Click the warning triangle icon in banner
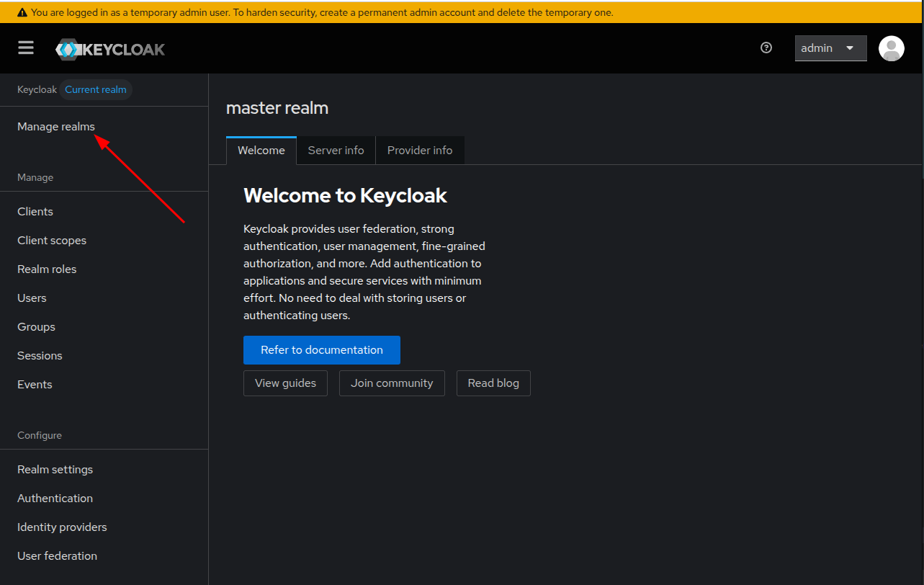This screenshot has height=585, width=924. (22, 12)
